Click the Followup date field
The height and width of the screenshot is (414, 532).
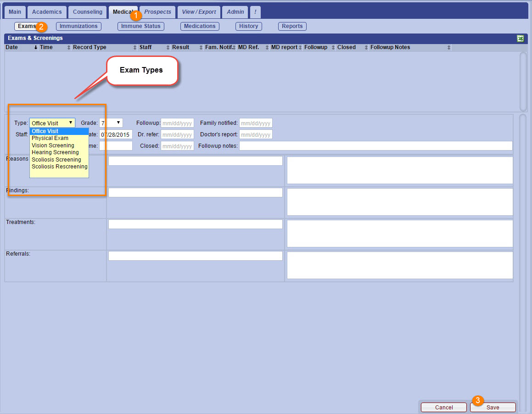coord(177,123)
